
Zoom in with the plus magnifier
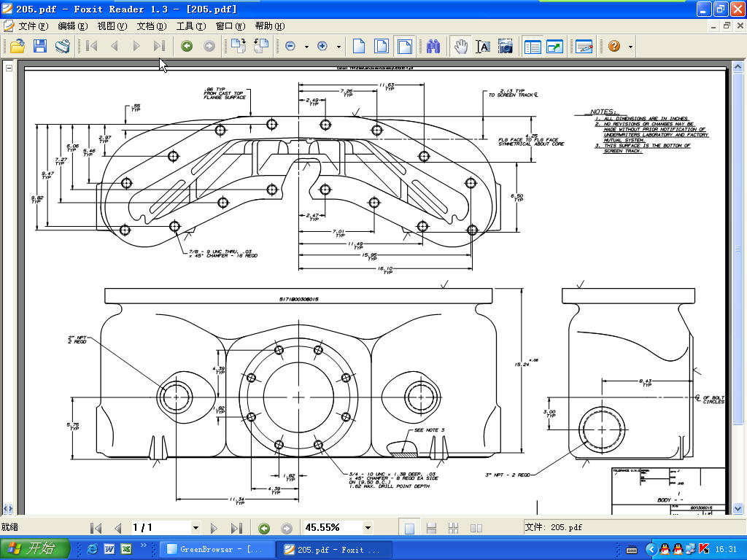point(322,46)
